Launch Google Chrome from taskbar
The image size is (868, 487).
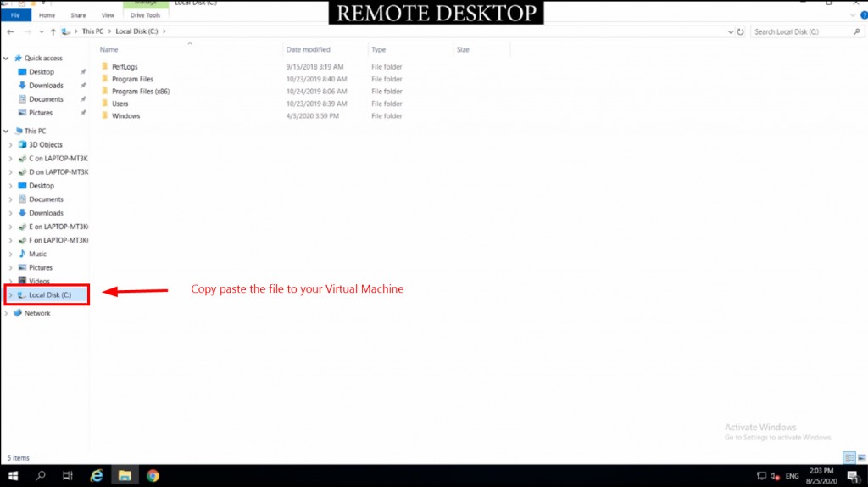click(x=153, y=476)
